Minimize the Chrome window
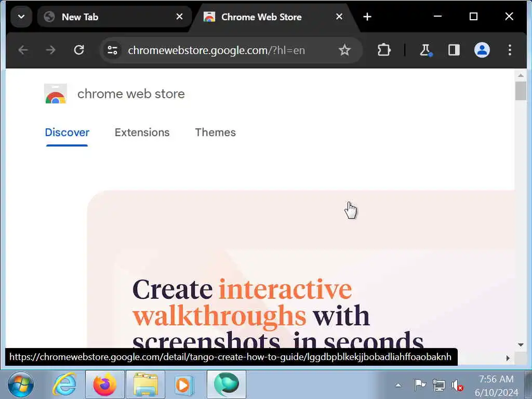This screenshot has height=399, width=532. (x=437, y=16)
